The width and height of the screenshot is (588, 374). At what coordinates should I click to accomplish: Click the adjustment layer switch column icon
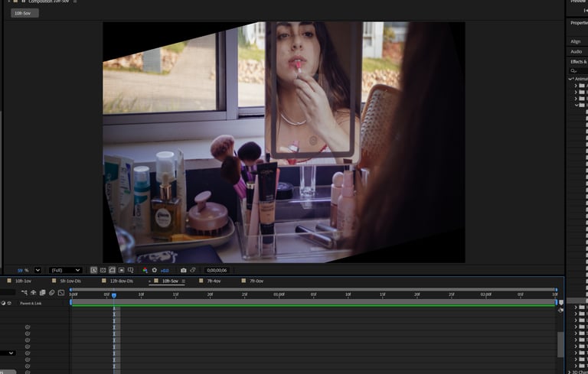3,303
